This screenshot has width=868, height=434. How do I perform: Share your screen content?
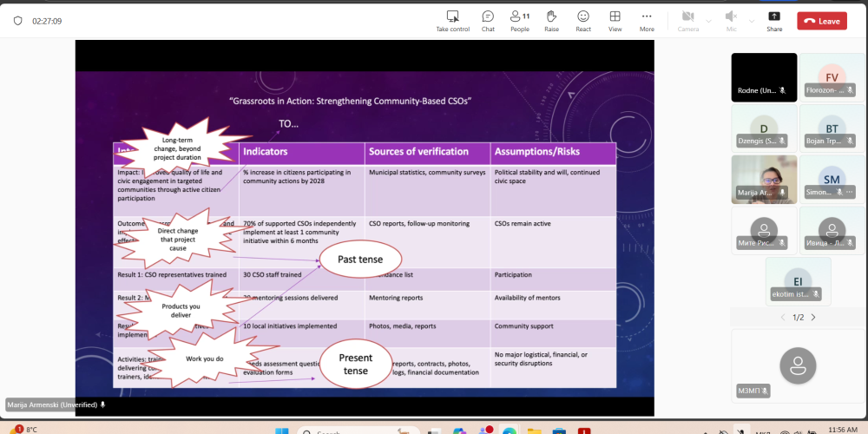(x=774, y=21)
